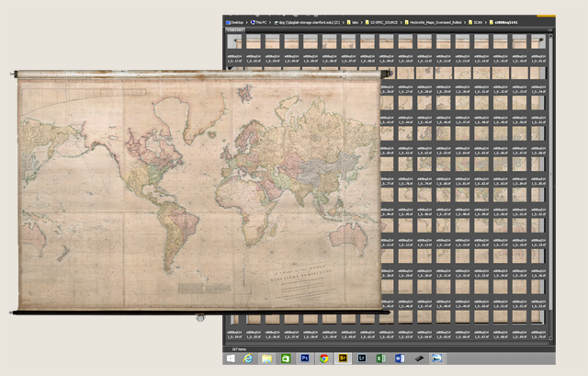Launch Internet Explorer from the taskbar

(248, 358)
